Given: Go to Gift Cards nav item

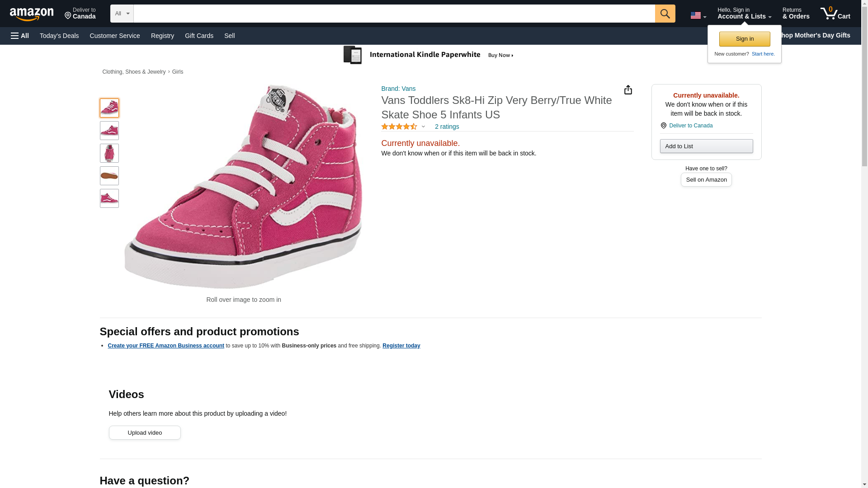Looking at the screenshot, I should coord(199,36).
